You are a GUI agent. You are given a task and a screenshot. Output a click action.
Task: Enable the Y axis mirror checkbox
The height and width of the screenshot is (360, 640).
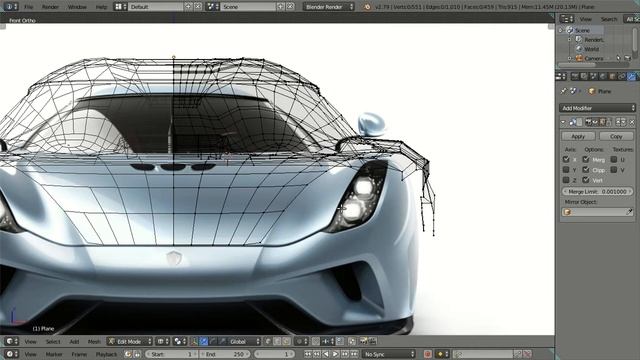coord(566,170)
